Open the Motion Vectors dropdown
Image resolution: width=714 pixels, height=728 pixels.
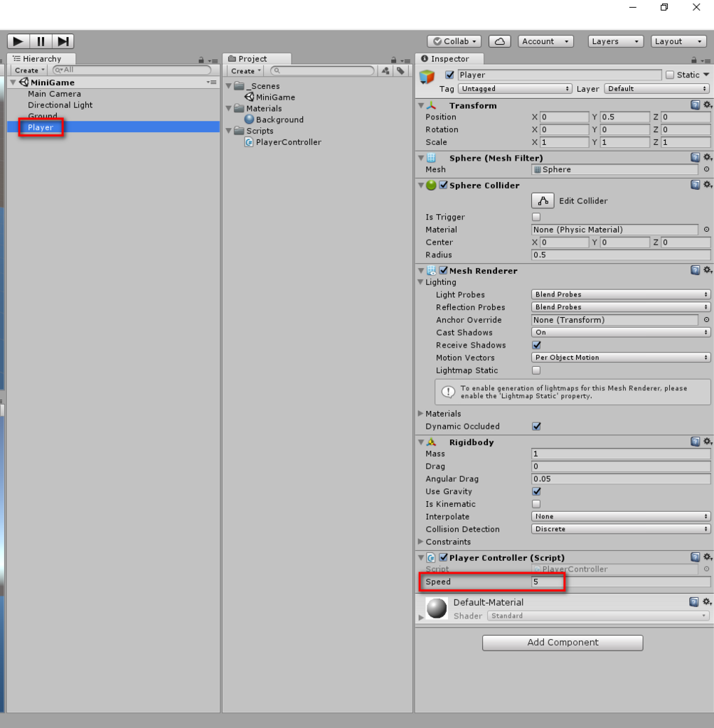point(621,358)
